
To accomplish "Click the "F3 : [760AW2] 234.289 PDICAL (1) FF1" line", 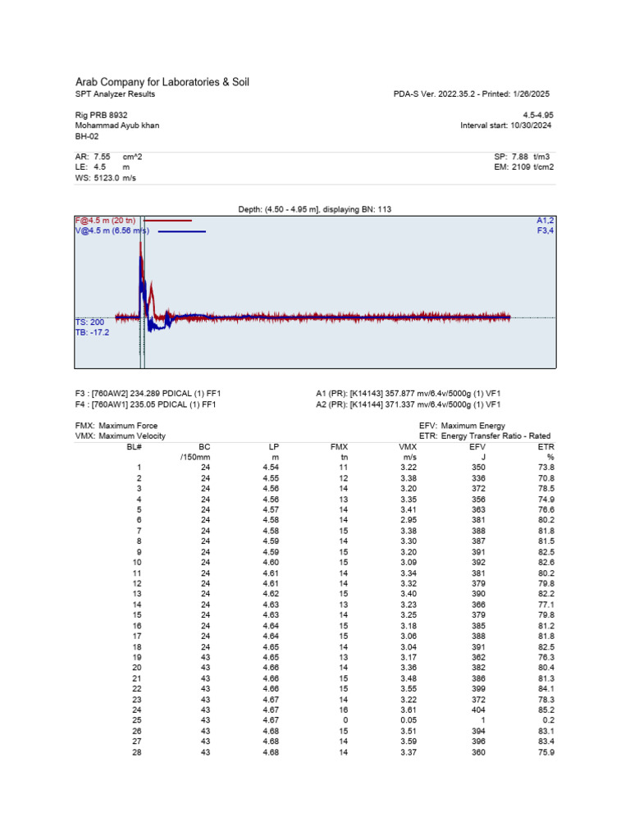I will pyautogui.click(x=148, y=394).
